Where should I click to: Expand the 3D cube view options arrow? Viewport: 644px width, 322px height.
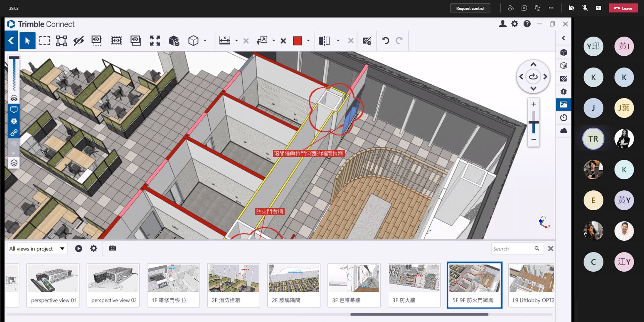click(x=205, y=41)
